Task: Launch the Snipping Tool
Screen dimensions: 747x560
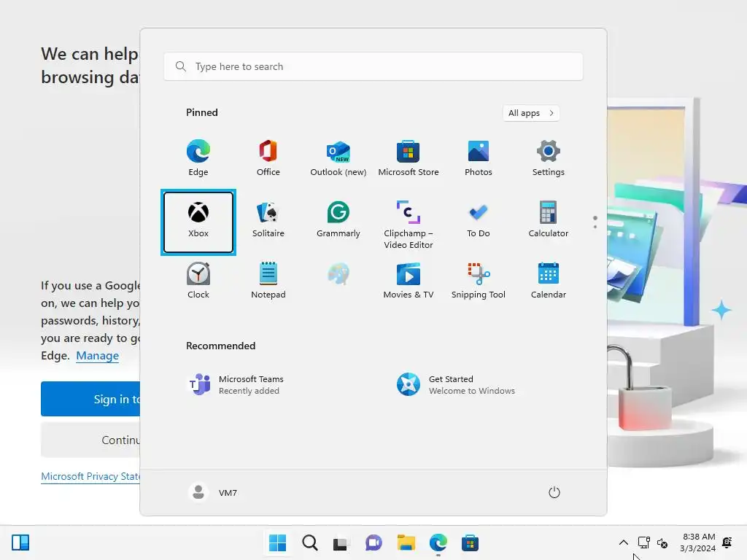Action: click(x=479, y=281)
